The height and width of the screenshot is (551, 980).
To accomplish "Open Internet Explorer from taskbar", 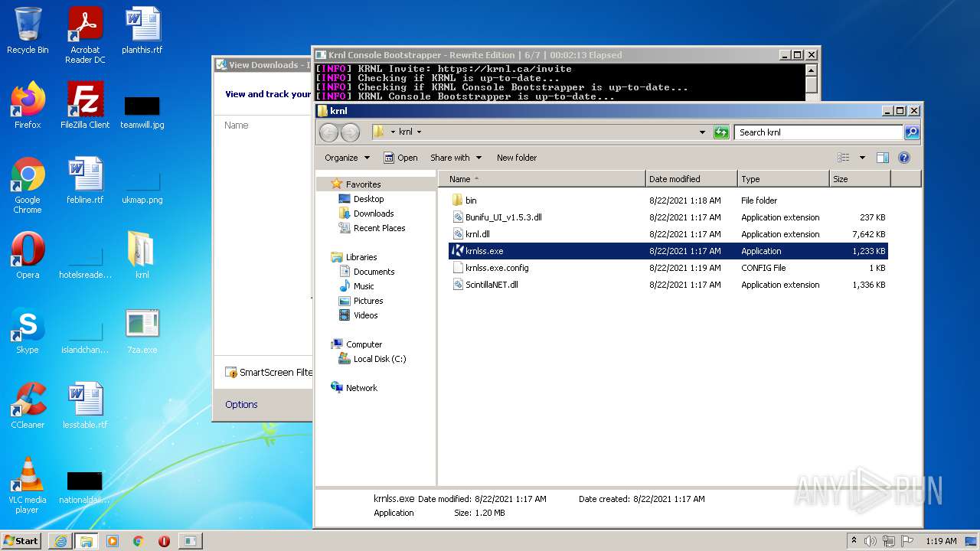I will [x=60, y=541].
